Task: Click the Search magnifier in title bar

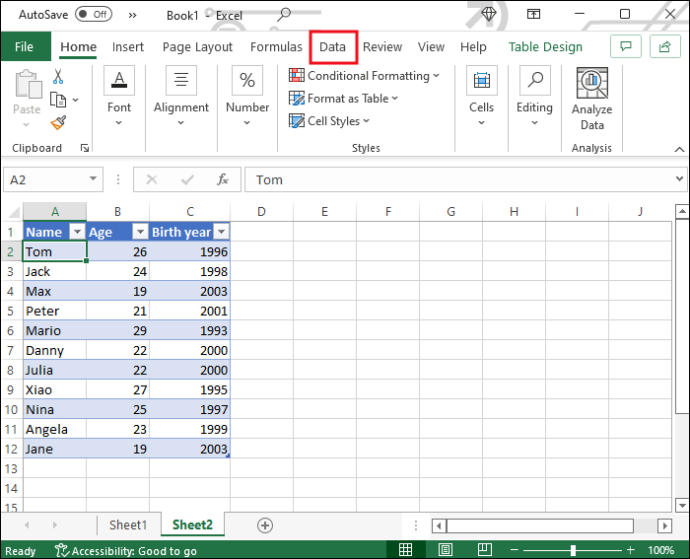Action: pos(284,14)
